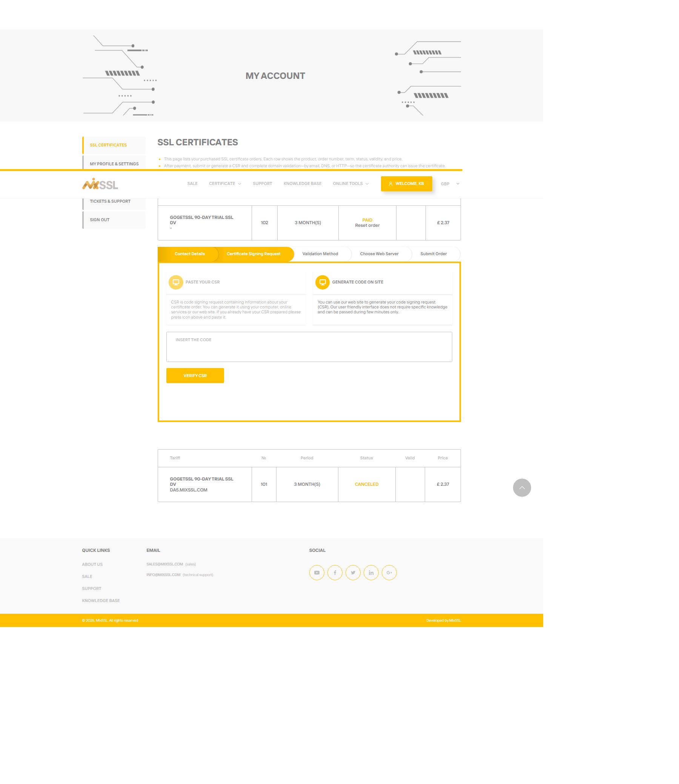Expand the Certificate menu chevron
Screen dimensions: 679x784
[x=240, y=184]
